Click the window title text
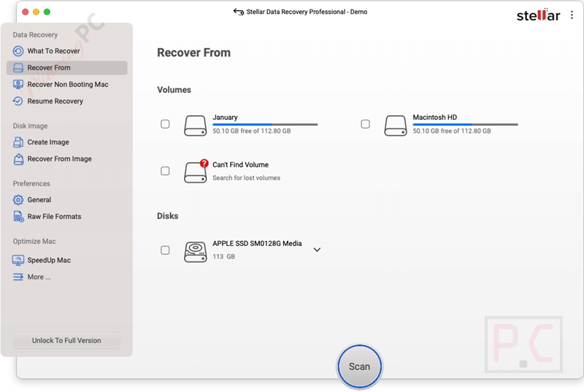This screenshot has height=392, width=584. pos(307,12)
